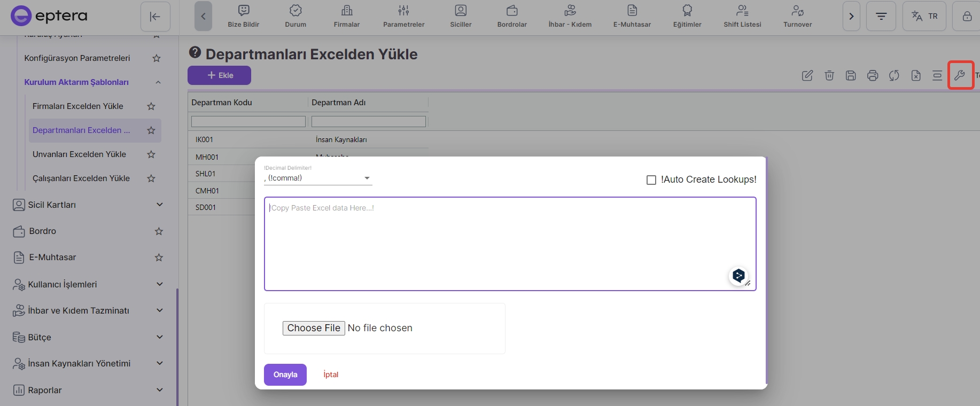Click the İptal cancel link

331,374
